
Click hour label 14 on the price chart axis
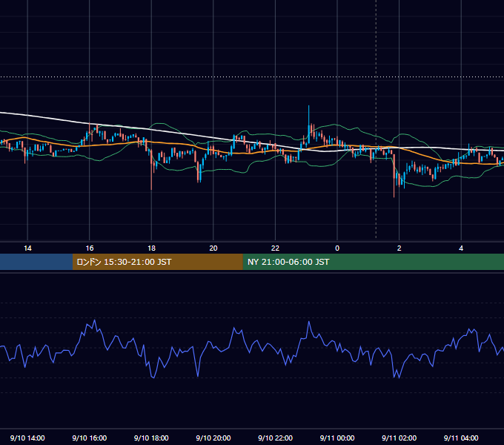[27, 248]
